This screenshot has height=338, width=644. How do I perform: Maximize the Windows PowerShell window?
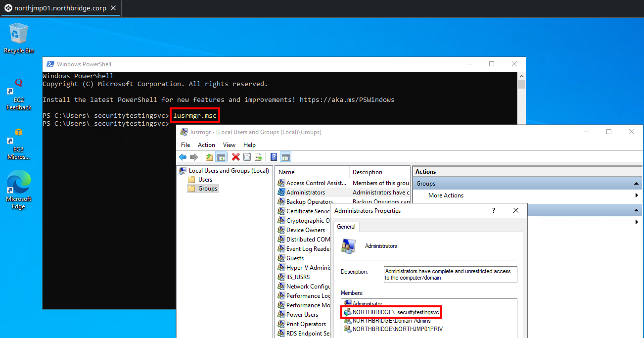(x=492, y=64)
